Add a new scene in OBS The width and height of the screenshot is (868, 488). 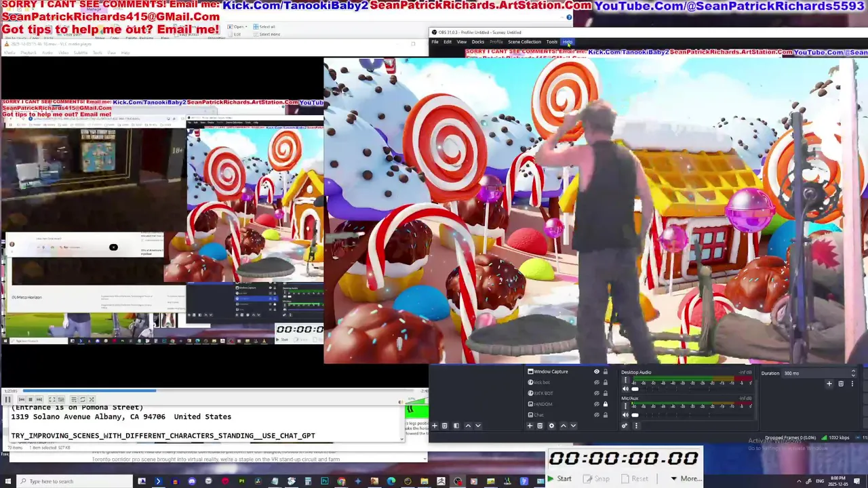tap(435, 426)
